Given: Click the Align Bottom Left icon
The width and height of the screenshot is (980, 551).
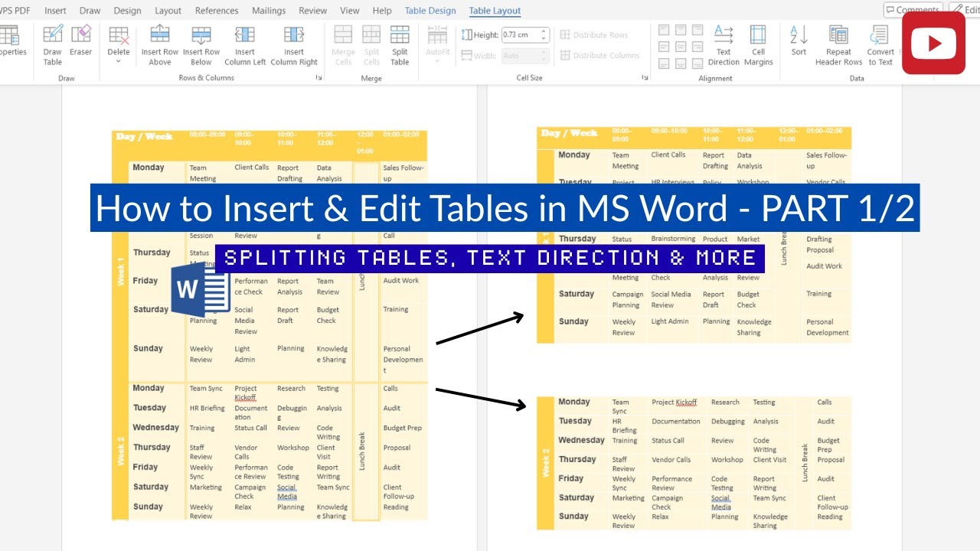Looking at the screenshot, I should (664, 64).
